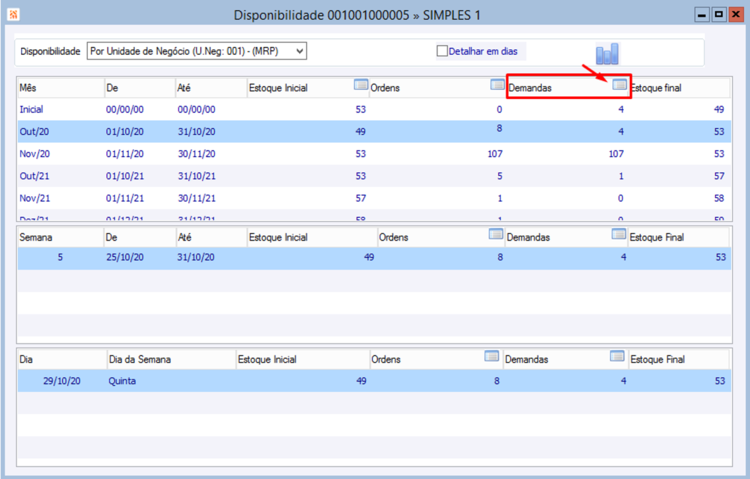Viewport: 750px width, 479px height.
Task: Click the Semana column header
Action: (x=60, y=237)
